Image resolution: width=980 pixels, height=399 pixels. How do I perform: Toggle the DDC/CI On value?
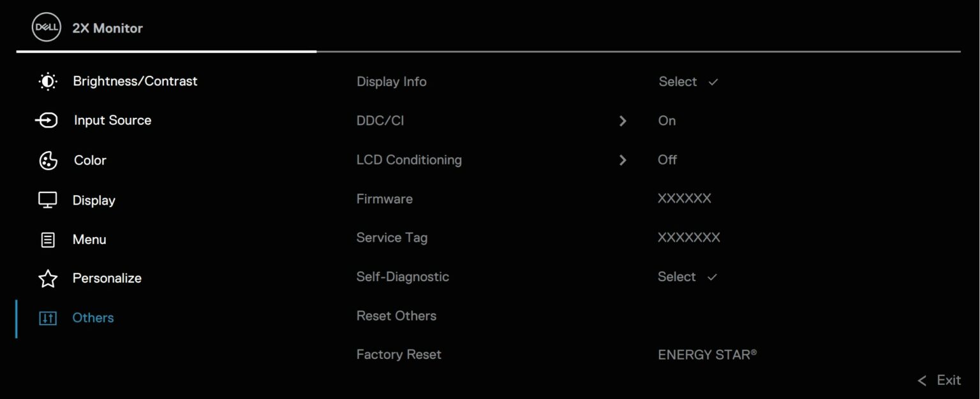pyautogui.click(x=667, y=121)
